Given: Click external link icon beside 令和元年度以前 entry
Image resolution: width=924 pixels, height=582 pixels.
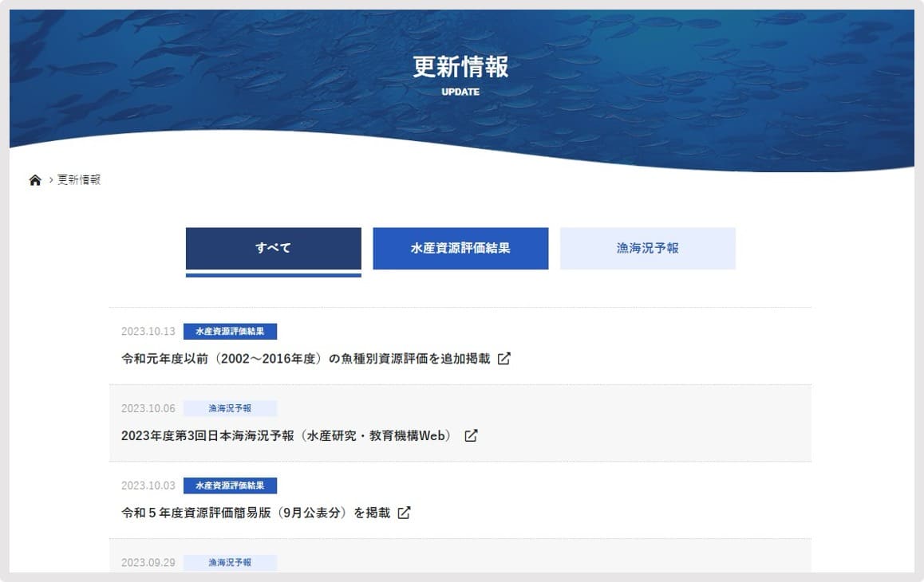Looking at the screenshot, I should click(x=503, y=359).
